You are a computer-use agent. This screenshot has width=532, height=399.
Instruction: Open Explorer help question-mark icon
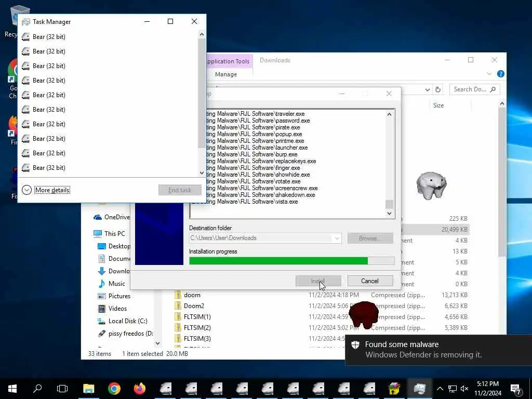tap(500, 74)
